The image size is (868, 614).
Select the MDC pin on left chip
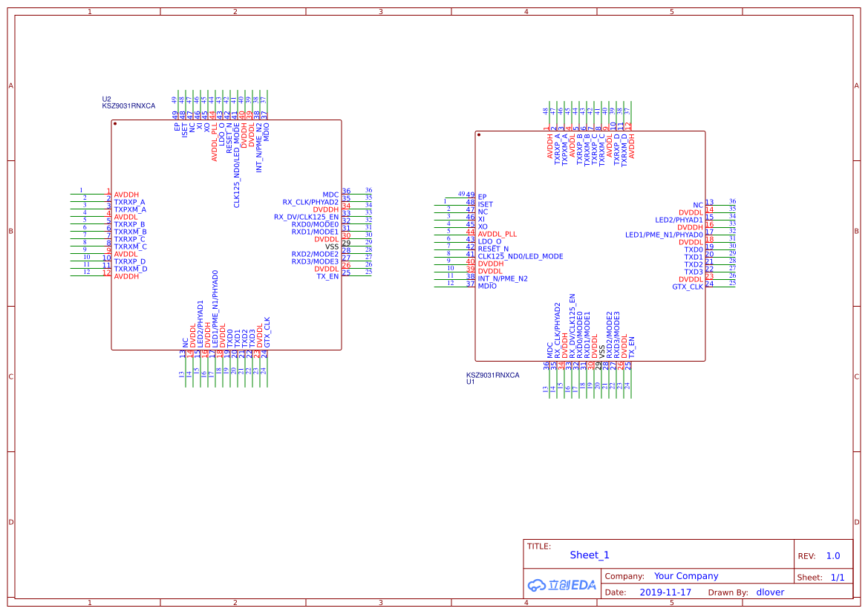[330, 195]
